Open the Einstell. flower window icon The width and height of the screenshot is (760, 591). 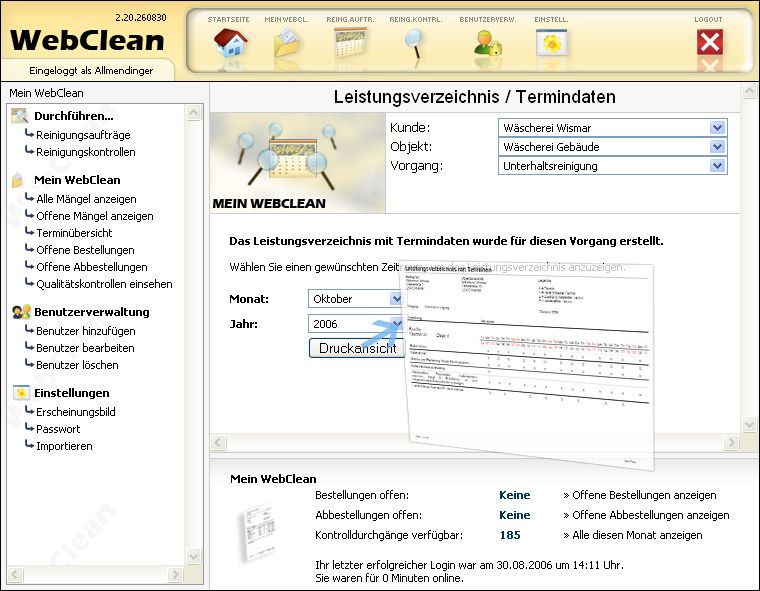coord(552,43)
